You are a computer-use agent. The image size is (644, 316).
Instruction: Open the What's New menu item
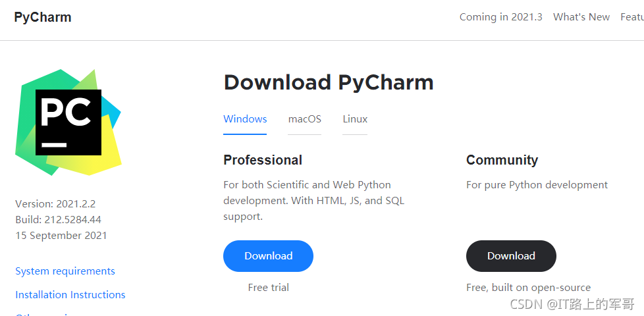581,17
